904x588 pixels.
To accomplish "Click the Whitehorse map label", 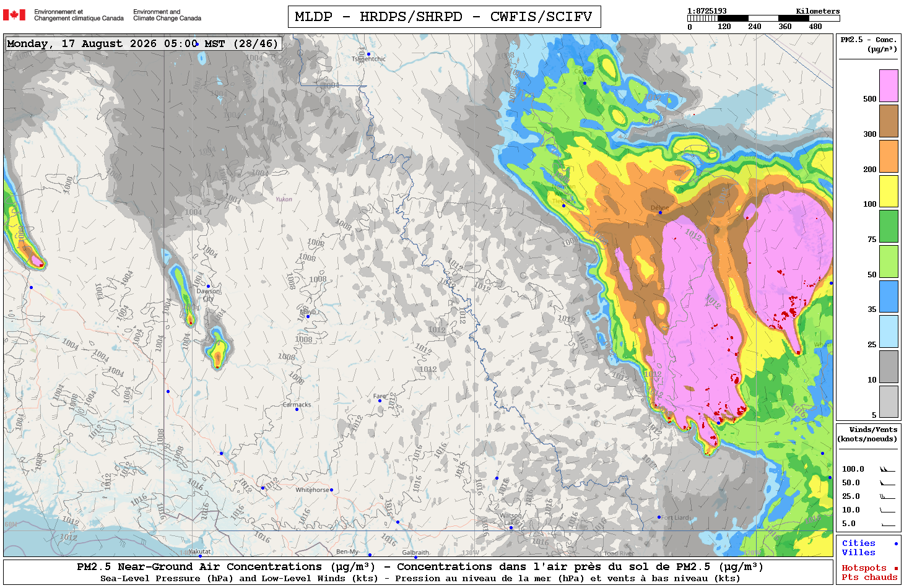I will pos(312,490).
